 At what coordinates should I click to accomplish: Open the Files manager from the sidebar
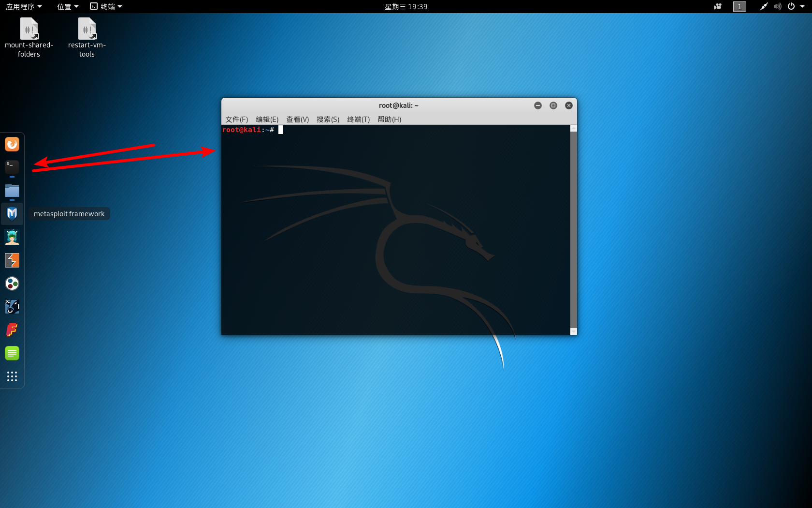[12, 191]
